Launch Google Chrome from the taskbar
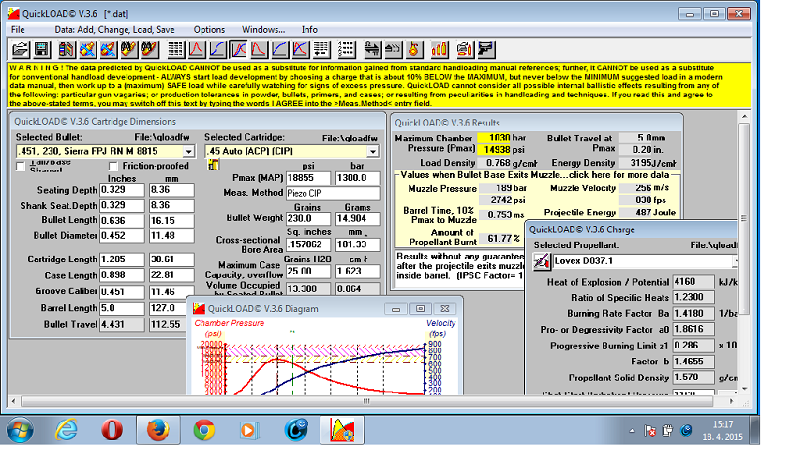This screenshot has width=800, height=468. tap(204, 430)
